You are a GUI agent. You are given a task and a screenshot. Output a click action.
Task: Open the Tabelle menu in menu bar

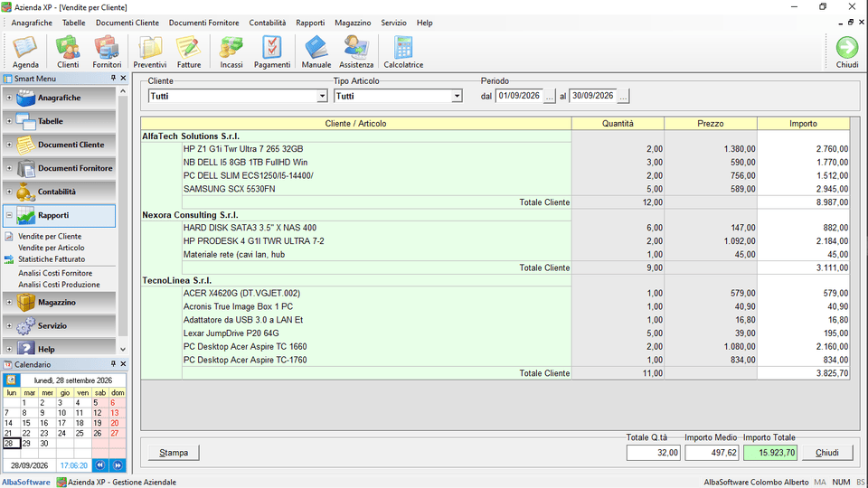tap(73, 23)
